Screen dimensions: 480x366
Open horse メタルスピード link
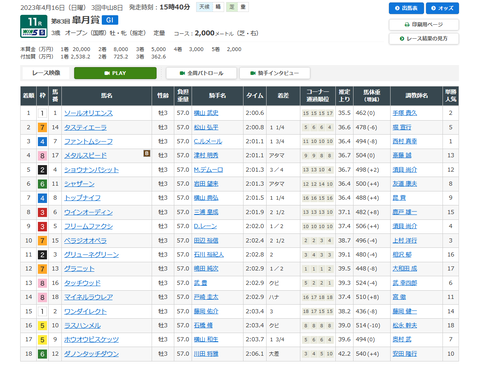click(x=85, y=156)
